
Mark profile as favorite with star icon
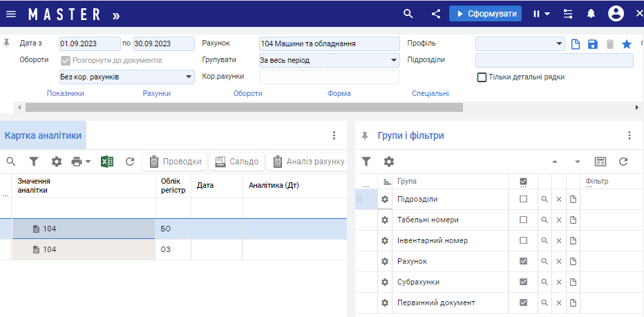(x=627, y=44)
